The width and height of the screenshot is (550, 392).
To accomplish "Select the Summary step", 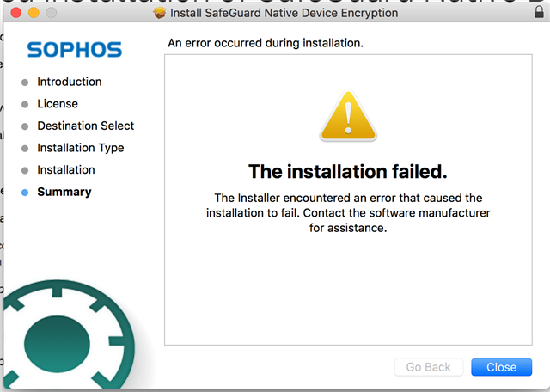I will tap(64, 192).
